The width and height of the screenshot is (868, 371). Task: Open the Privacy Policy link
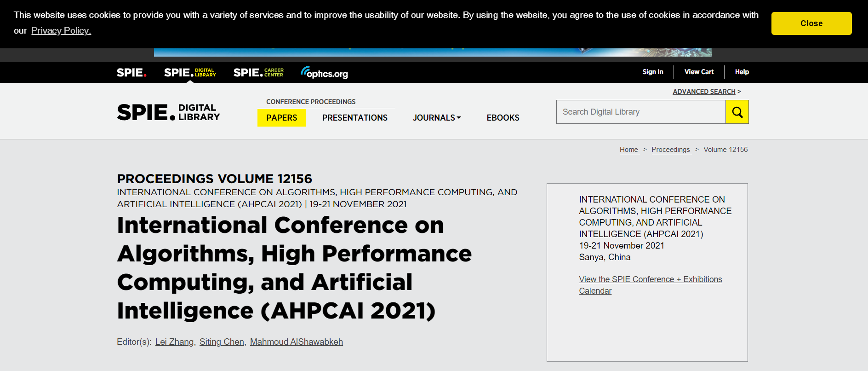click(61, 30)
